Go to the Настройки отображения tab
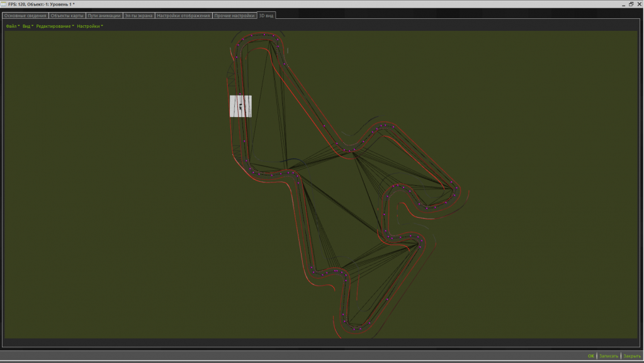 pyautogui.click(x=183, y=15)
